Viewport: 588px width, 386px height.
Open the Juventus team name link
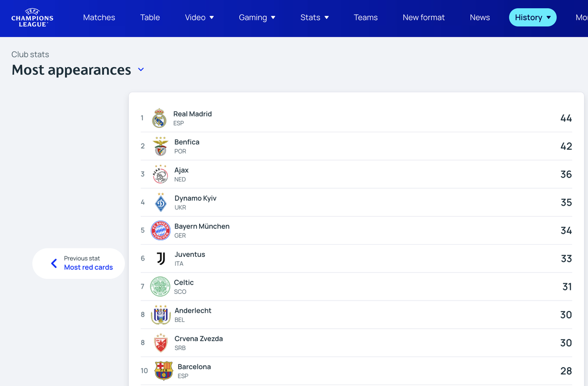pyautogui.click(x=190, y=254)
